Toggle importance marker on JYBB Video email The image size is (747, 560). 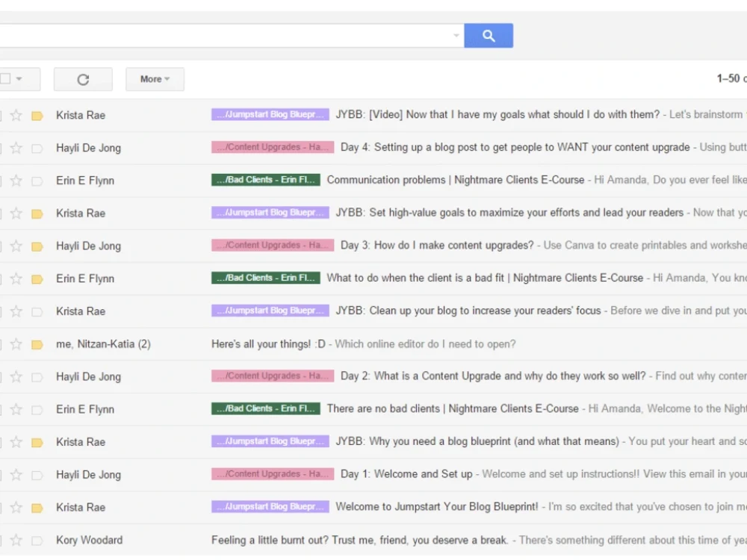coord(37,116)
